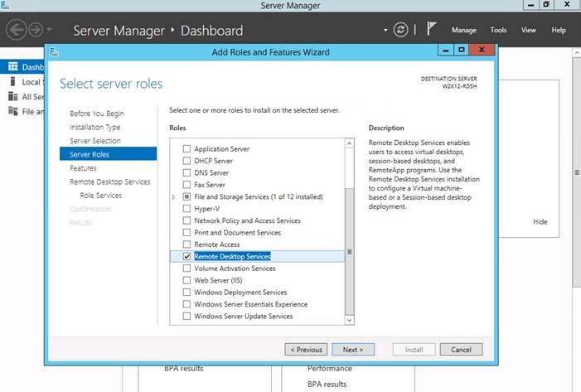Go to the Role Services step
The height and width of the screenshot is (392, 581).
pyautogui.click(x=101, y=196)
